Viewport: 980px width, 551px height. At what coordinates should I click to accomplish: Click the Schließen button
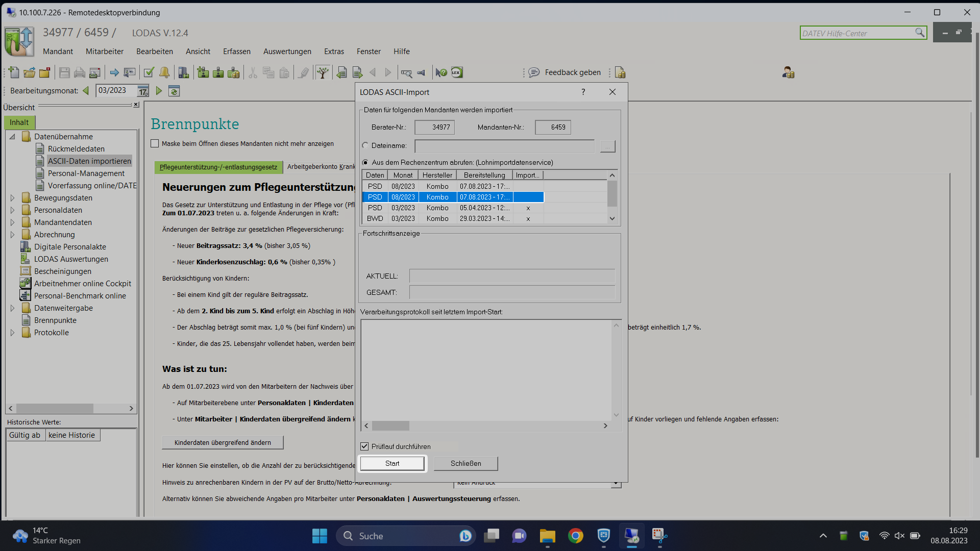[x=465, y=463]
